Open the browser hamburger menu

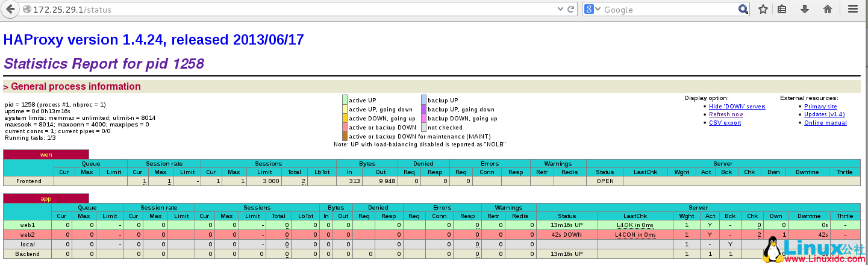853,10
